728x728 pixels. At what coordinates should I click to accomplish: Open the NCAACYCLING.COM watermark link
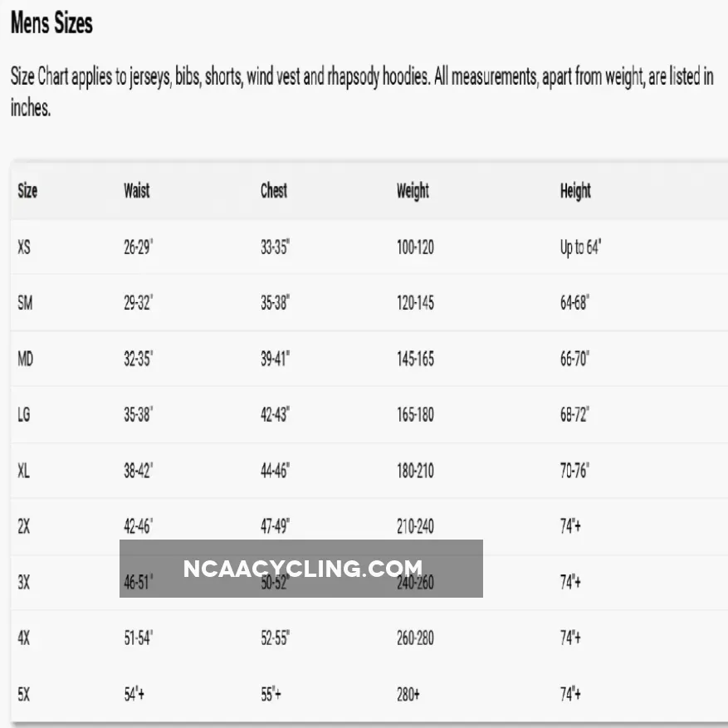click(x=302, y=569)
